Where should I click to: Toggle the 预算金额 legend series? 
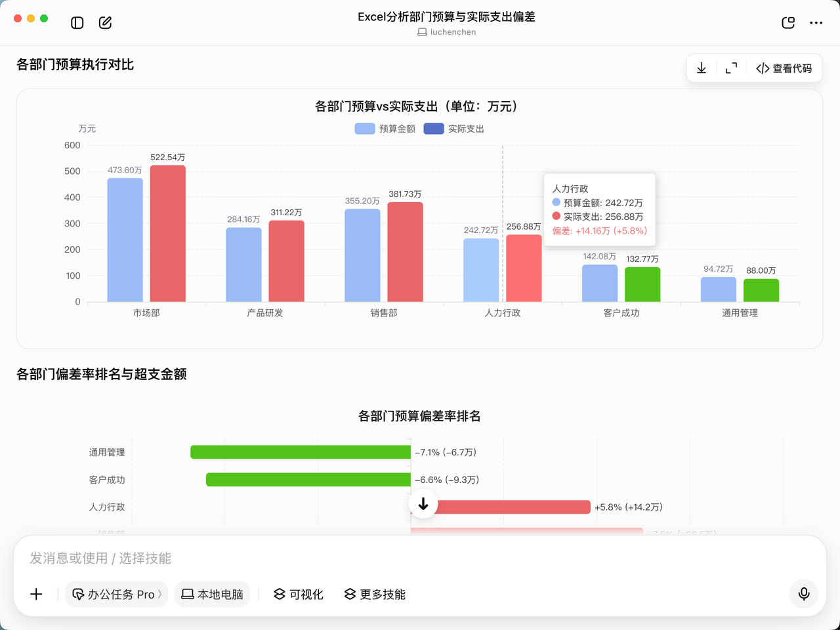[x=385, y=129]
